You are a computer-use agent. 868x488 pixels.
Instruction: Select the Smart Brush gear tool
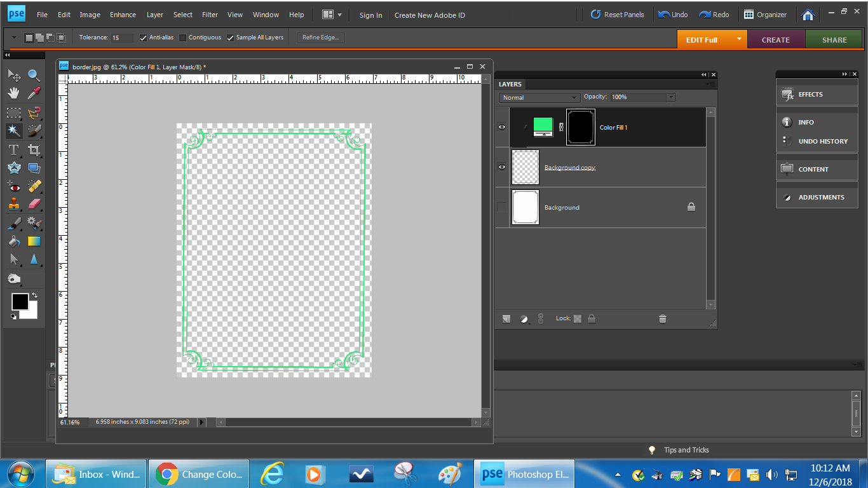pyautogui.click(x=34, y=223)
